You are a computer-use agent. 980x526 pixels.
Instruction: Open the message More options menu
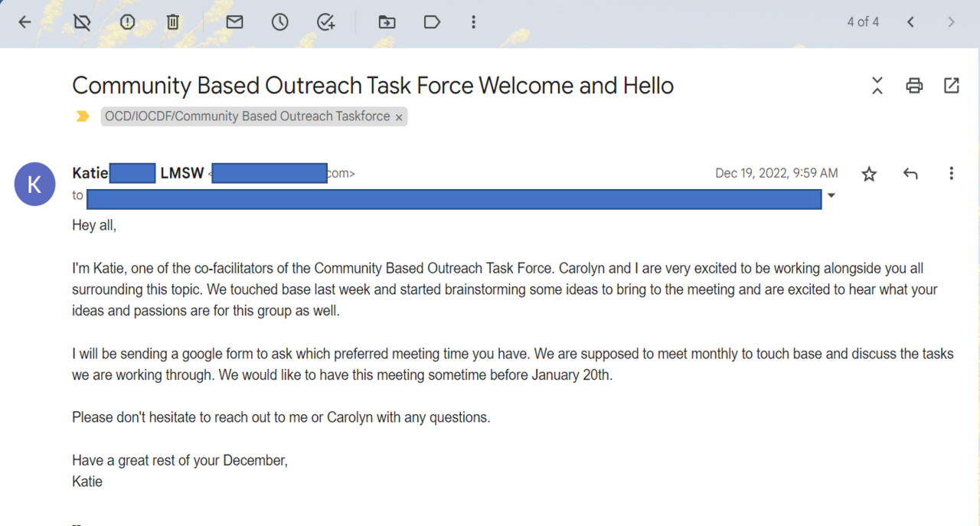pyautogui.click(x=951, y=174)
